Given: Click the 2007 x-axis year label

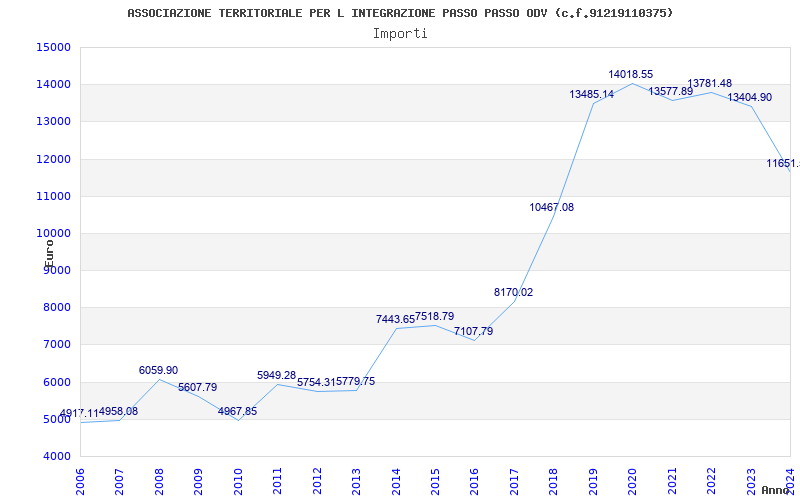Looking at the screenshot, I should [x=119, y=482].
